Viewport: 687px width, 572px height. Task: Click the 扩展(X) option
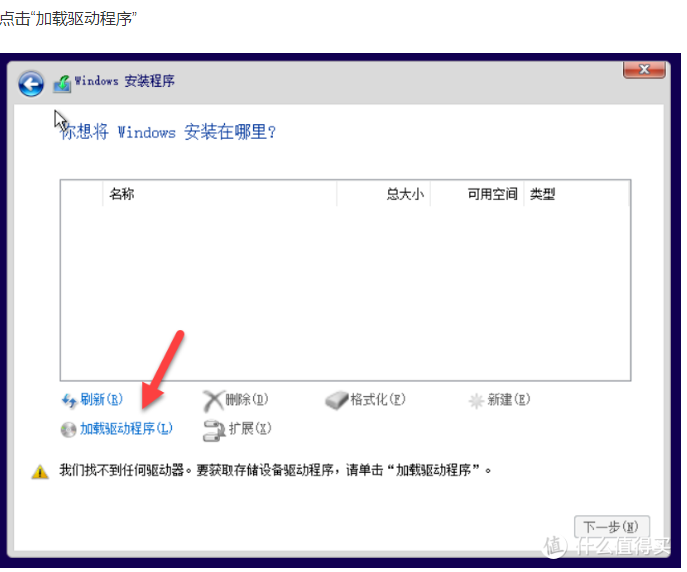pos(250,428)
